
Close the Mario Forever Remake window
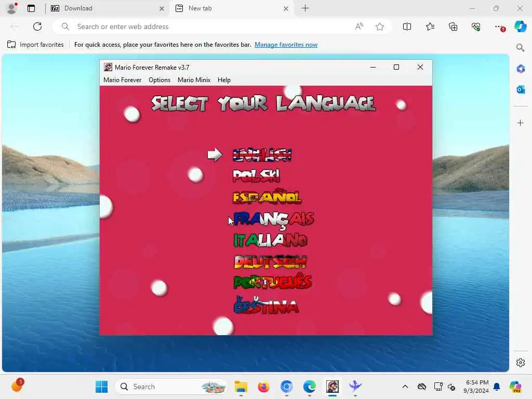[420, 67]
